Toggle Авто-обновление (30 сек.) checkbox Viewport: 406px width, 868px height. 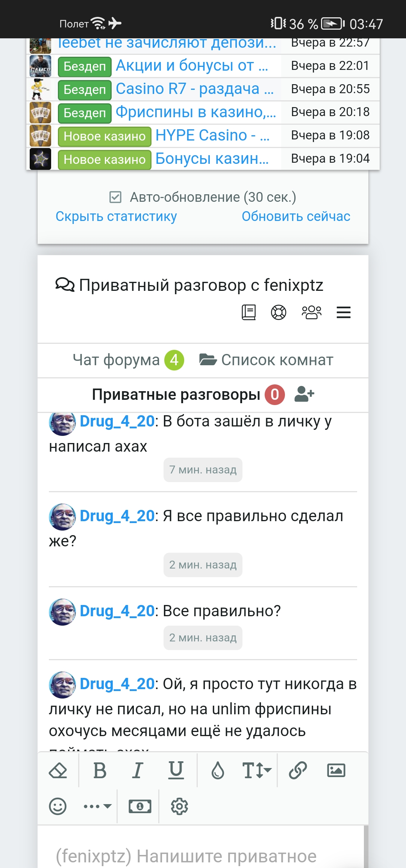pos(115,197)
